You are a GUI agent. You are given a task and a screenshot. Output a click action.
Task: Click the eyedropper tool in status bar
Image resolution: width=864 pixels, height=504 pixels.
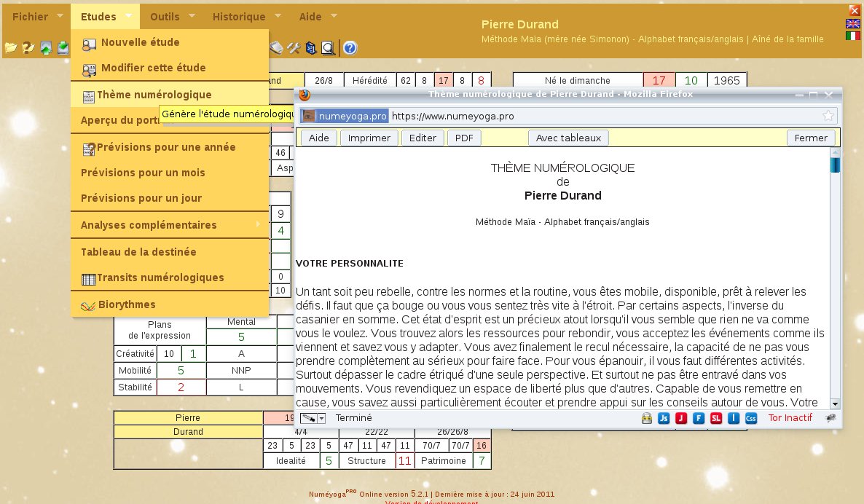(x=308, y=418)
